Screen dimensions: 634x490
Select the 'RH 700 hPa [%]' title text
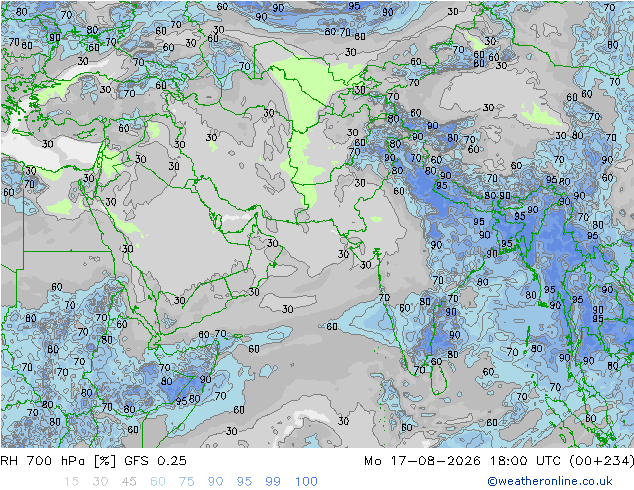(58, 461)
